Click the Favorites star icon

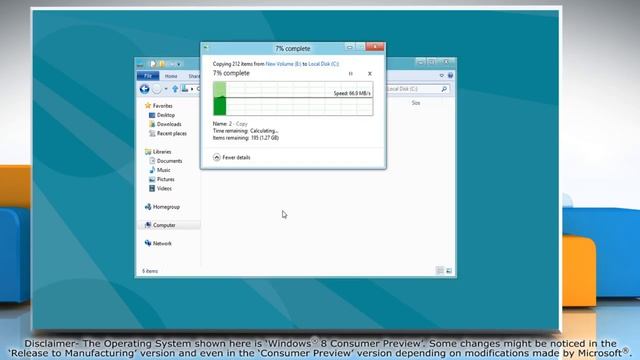pos(148,106)
